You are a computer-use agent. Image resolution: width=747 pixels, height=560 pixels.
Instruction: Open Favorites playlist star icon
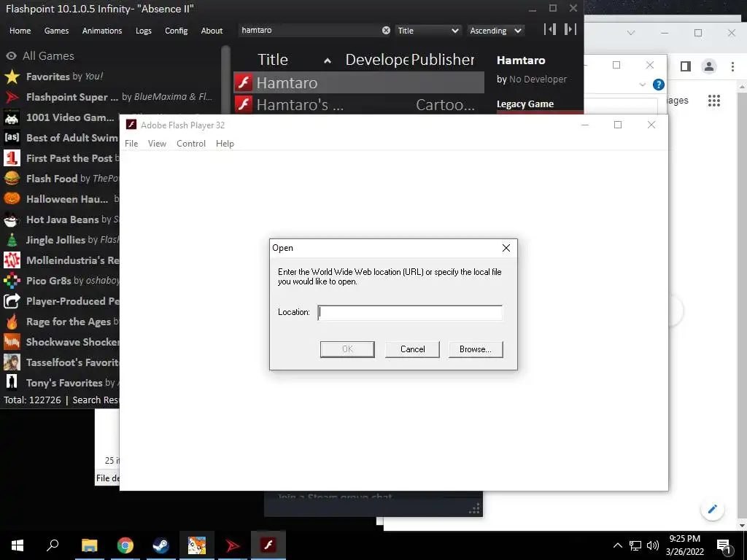tap(12, 77)
